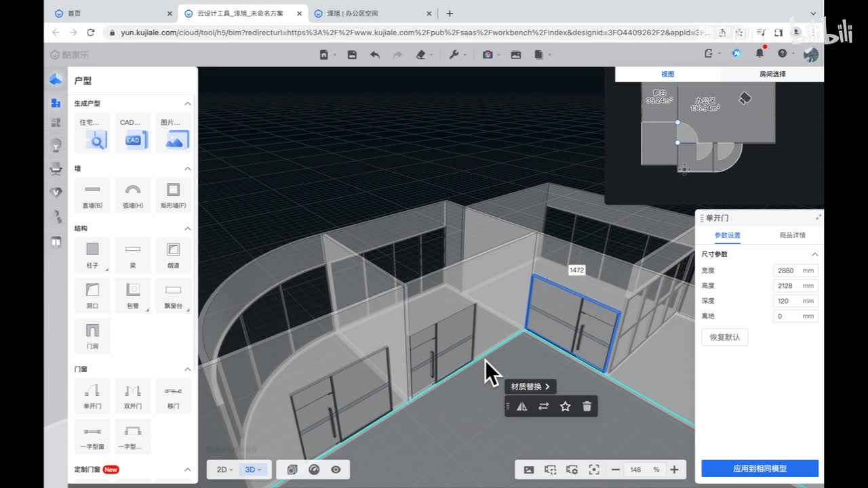Toggle the eye visibility icon
This screenshot has height=488, width=868.
tap(336, 470)
